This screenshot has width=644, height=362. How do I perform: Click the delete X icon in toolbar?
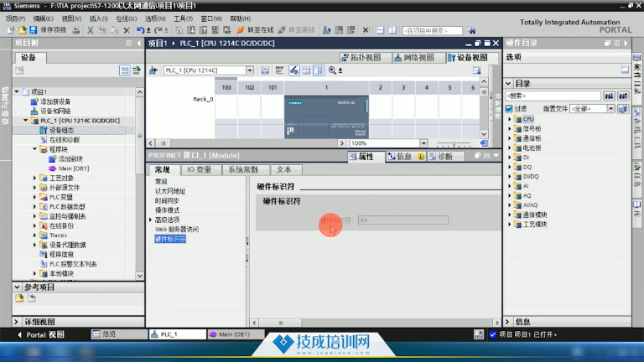pos(127,30)
